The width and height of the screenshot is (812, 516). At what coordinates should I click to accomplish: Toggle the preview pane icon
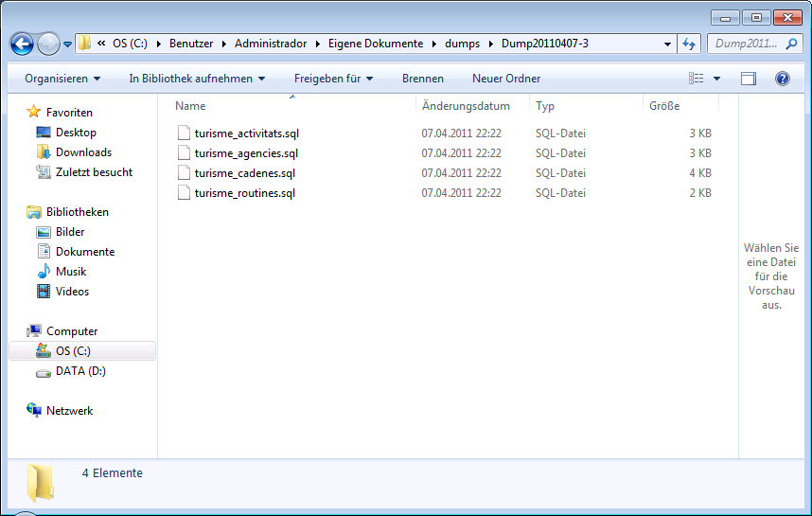tap(749, 79)
